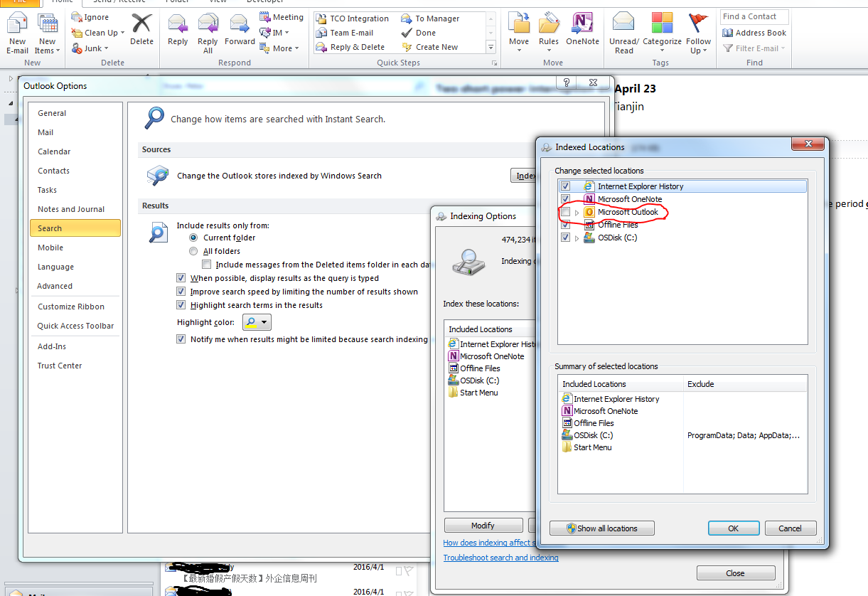The image size is (868, 596).
Task: Open the Address Book
Action: 754,33
